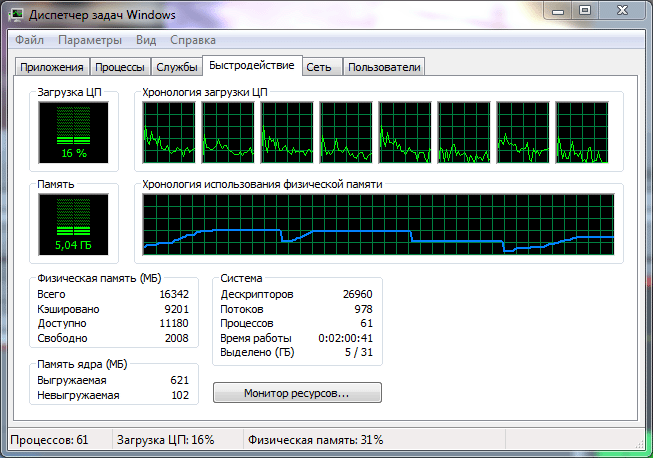Click status bar text Загрузка ЦП: 16%

coord(165,440)
